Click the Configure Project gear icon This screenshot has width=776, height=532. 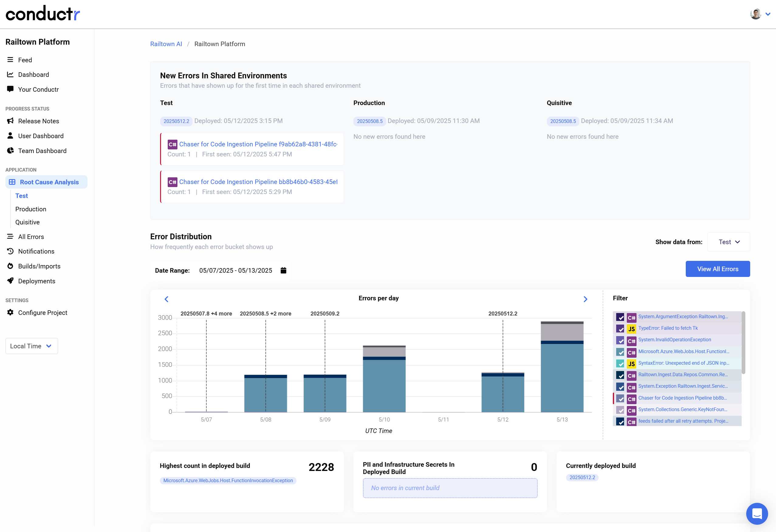10,312
